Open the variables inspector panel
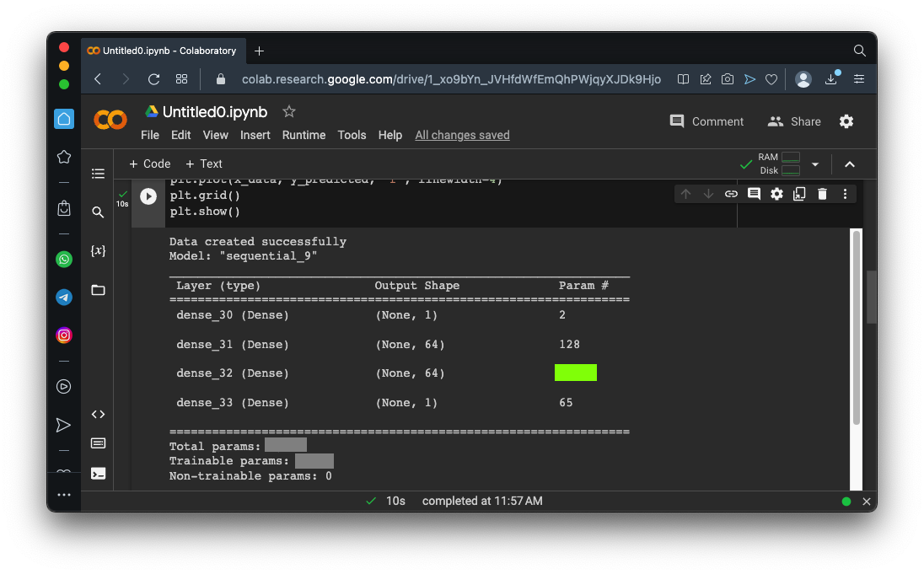Viewport: 924px width, 574px height. (98, 251)
